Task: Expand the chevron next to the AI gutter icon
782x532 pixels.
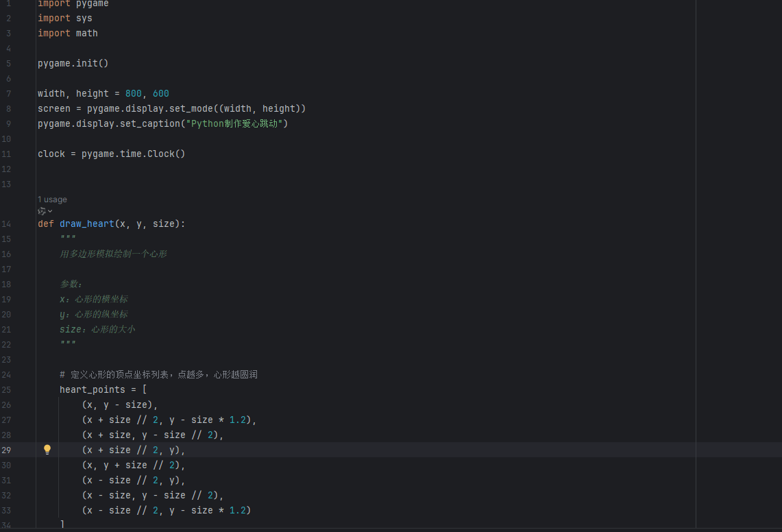Action: [x=49, y=210]
